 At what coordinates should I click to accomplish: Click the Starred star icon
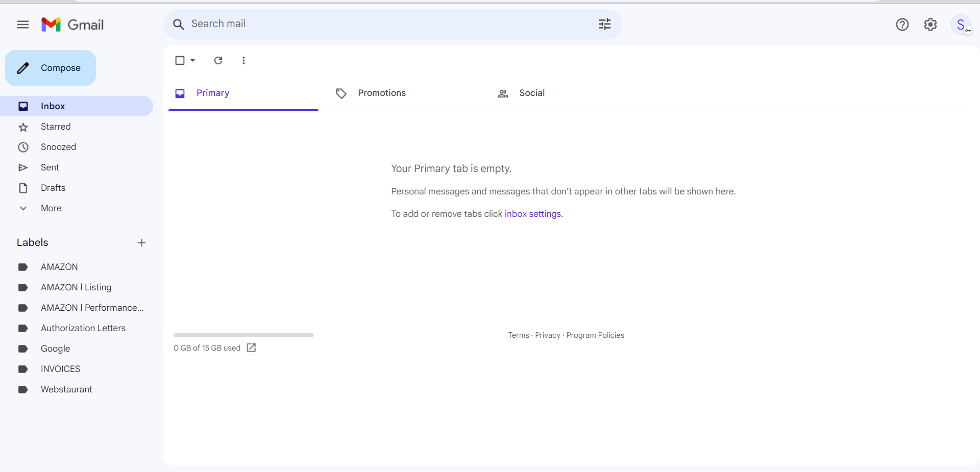click(23, 127)
